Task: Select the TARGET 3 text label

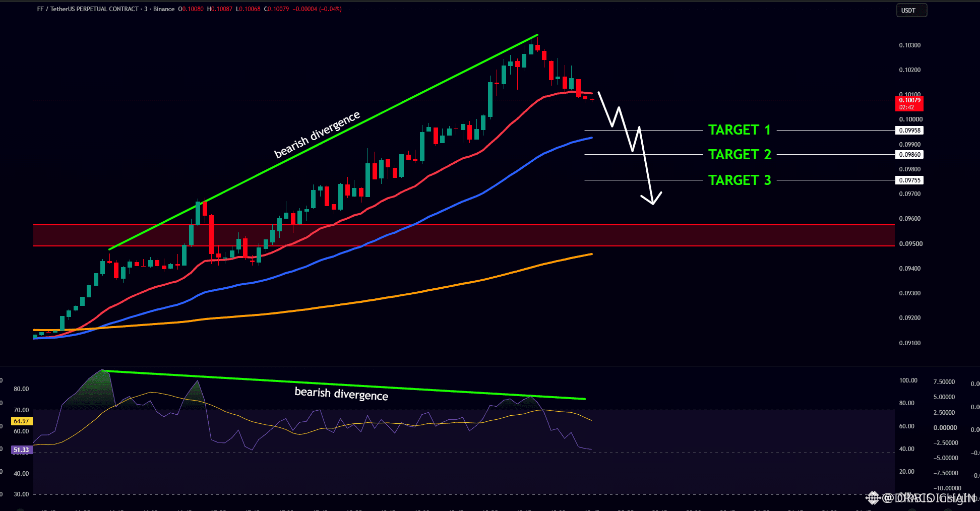Action: click(740, 180)
